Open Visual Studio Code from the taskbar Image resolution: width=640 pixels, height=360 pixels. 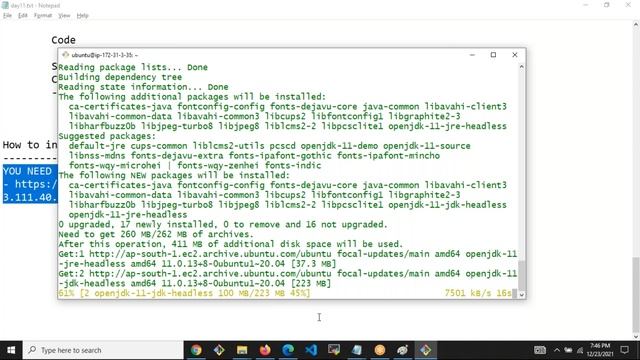click(x=311, y=350)
